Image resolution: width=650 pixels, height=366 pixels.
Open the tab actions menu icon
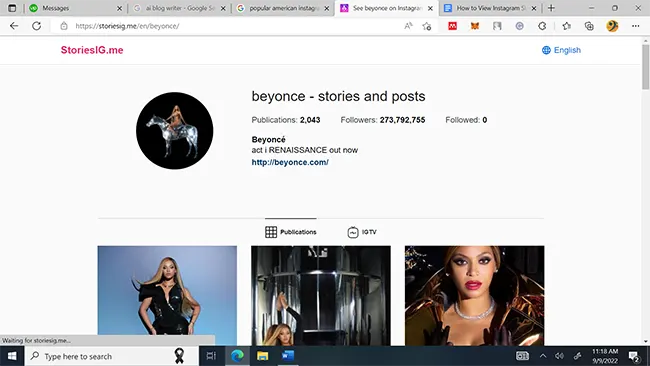[12, 8]
